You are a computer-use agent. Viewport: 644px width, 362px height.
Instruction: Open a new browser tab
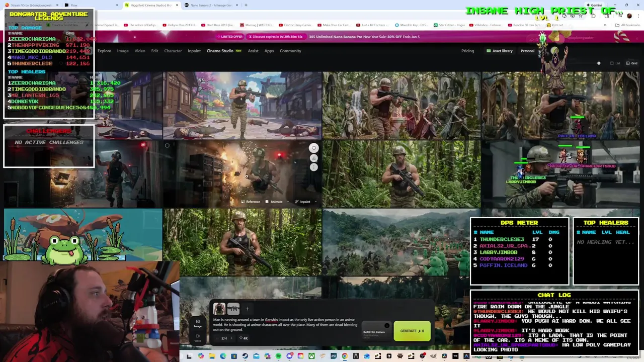tap(246, 5)
